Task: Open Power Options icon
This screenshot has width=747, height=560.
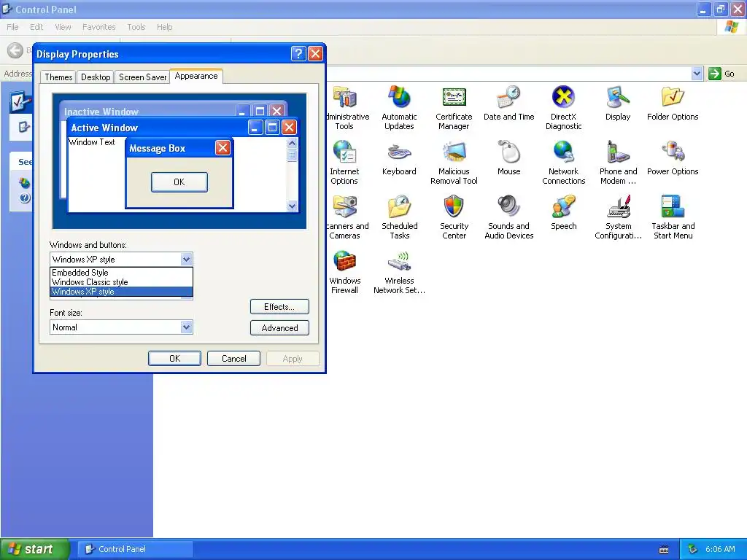Action: pos(673,158)
